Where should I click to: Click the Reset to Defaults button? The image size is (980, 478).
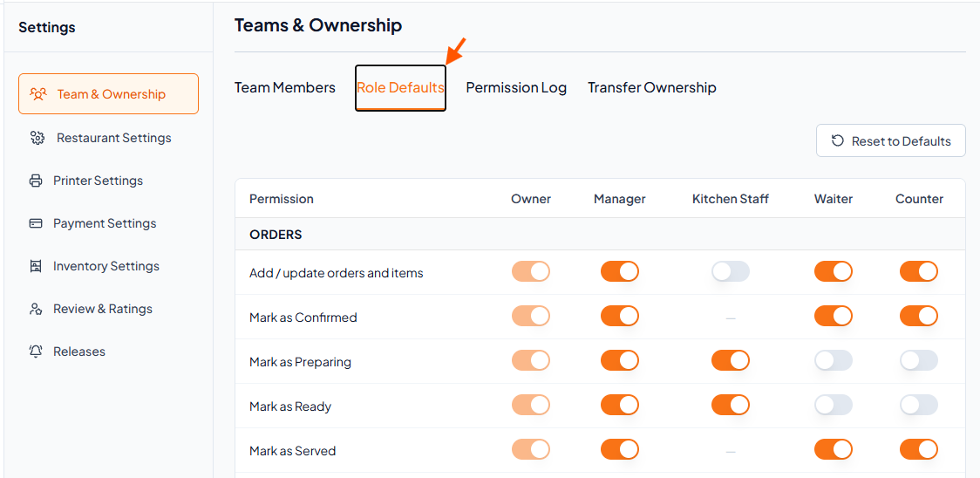[x=890, y=140]
